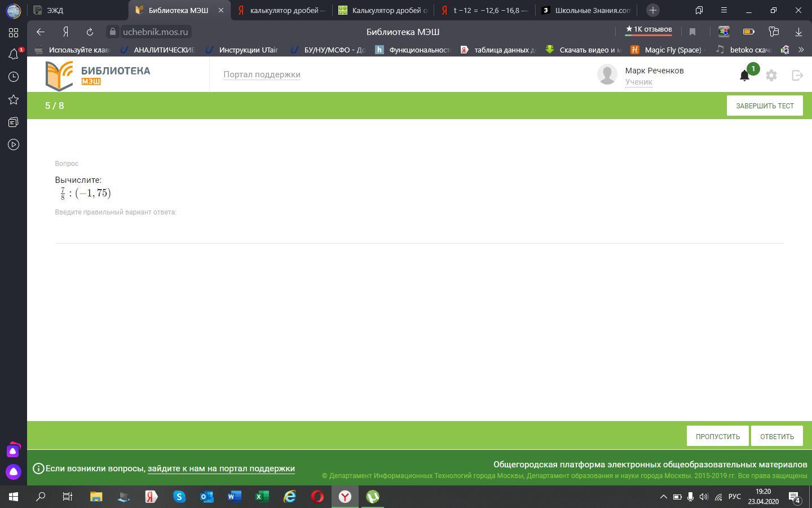Screen dimensions: 812x508
Task: Open bookmark 'БУ/НУ/МСФО'
Action: point(328,50)
